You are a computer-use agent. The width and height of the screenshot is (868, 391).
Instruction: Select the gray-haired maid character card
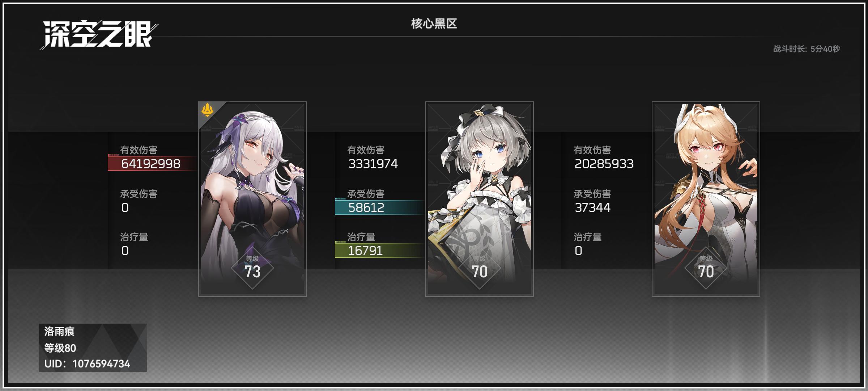point(480,199)
